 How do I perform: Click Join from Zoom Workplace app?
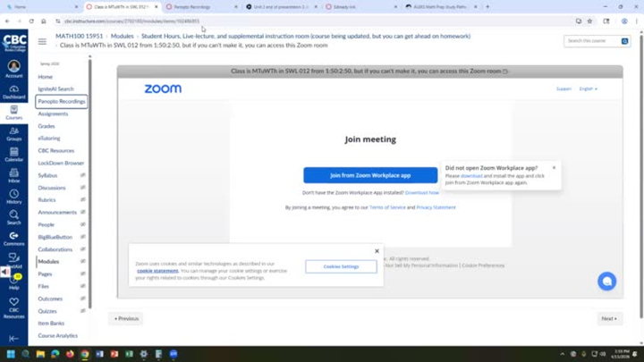coord(370,175)
